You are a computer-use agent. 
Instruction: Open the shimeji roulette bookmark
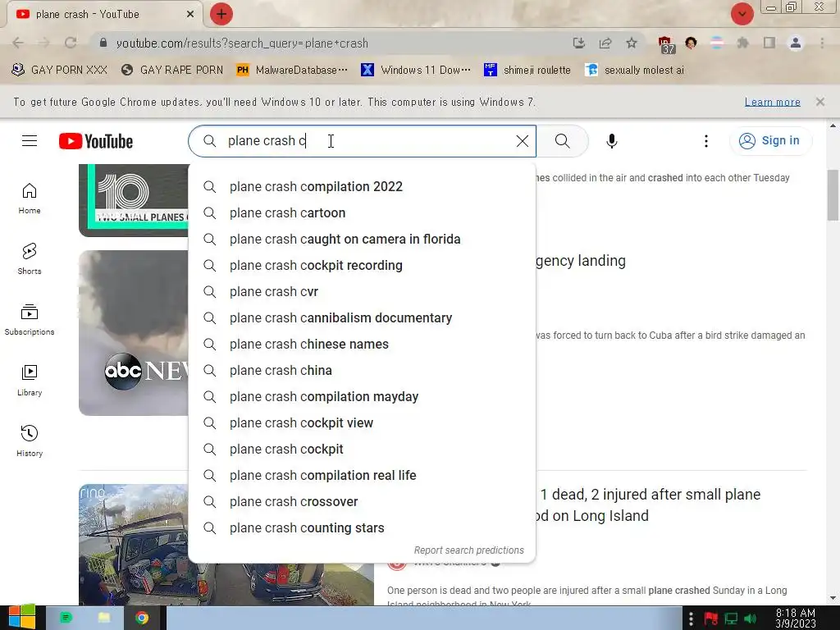(x=527, y=70)
